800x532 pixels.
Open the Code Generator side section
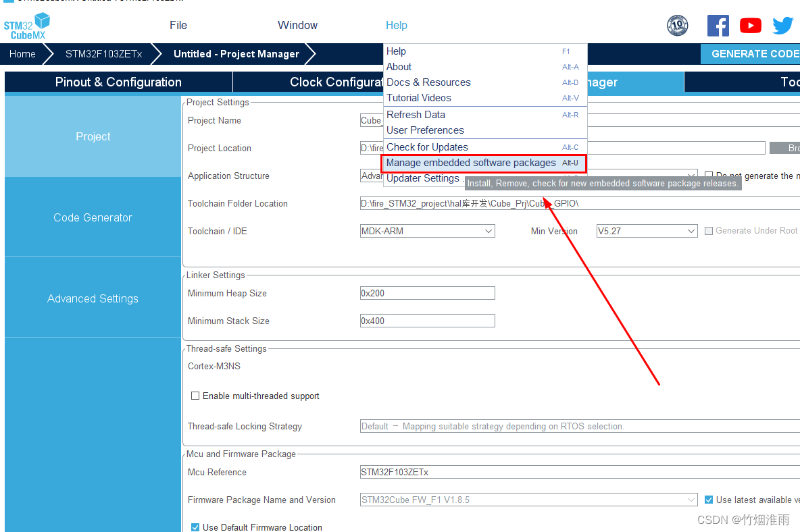click(x=93, y=217)
